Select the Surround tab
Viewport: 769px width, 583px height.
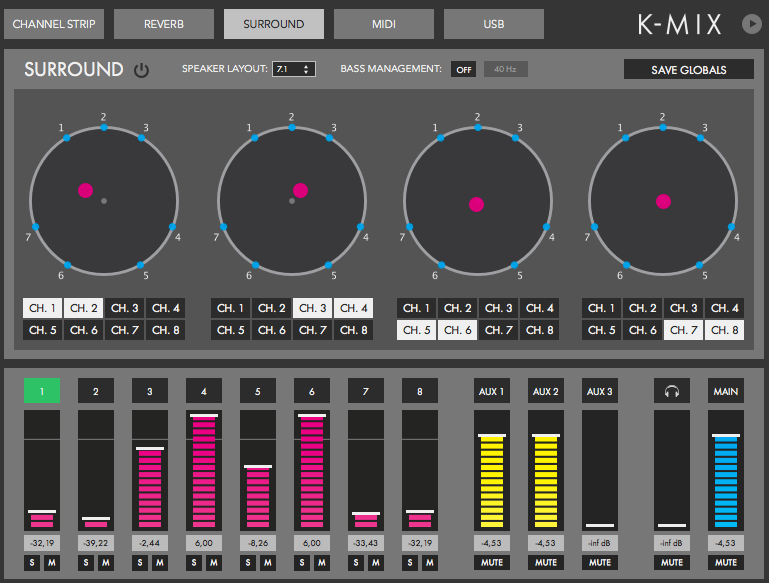274,24
